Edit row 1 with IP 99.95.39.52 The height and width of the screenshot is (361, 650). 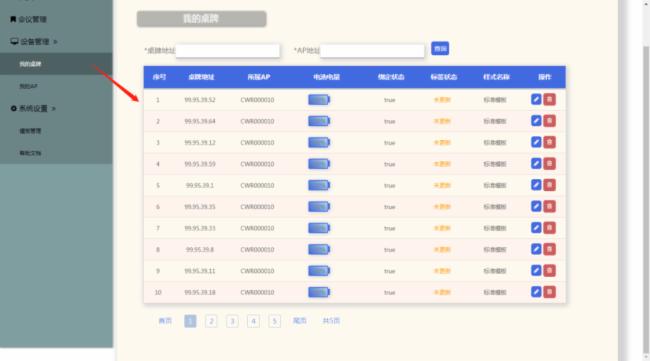(x=536, y=99)
